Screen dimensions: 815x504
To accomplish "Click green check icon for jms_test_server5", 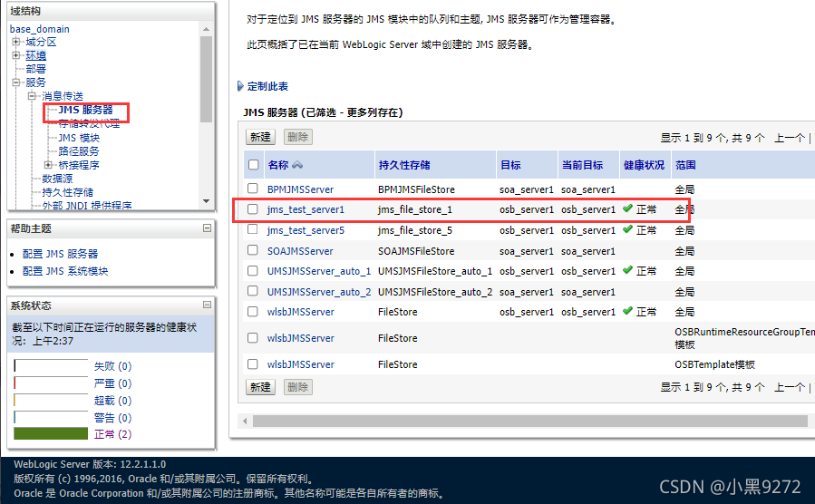I will [627, 229].
